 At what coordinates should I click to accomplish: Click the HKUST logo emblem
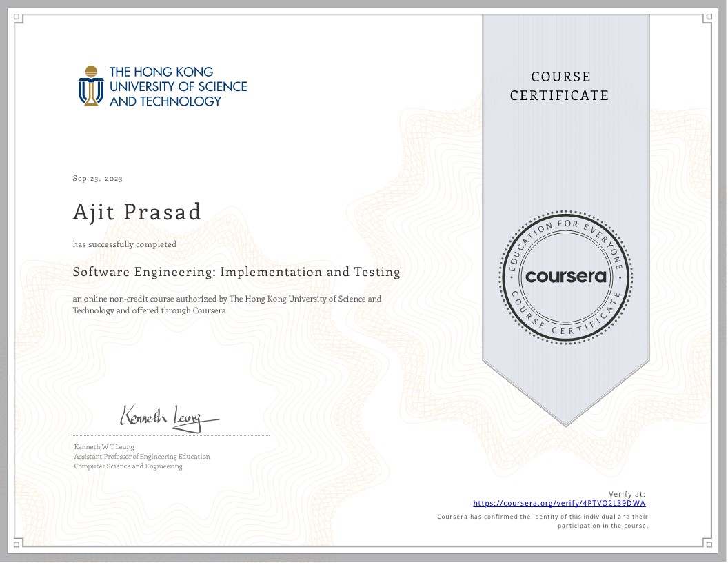click(x=91, y=86)
